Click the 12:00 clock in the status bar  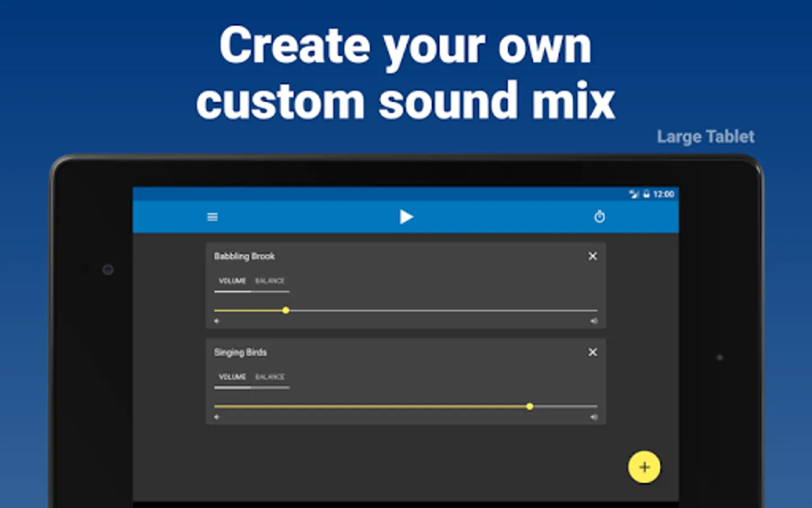[664, 194]
